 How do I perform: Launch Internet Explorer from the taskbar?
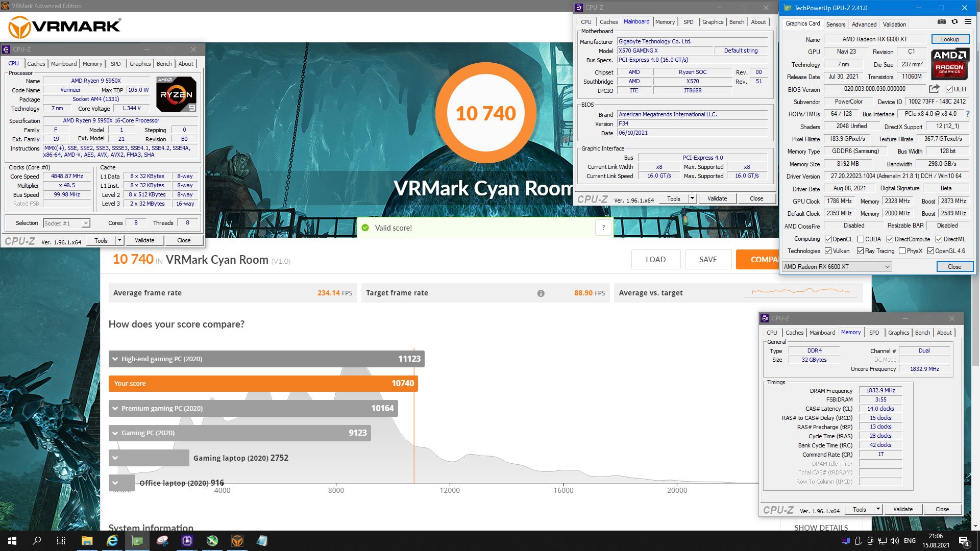[112, 541]
